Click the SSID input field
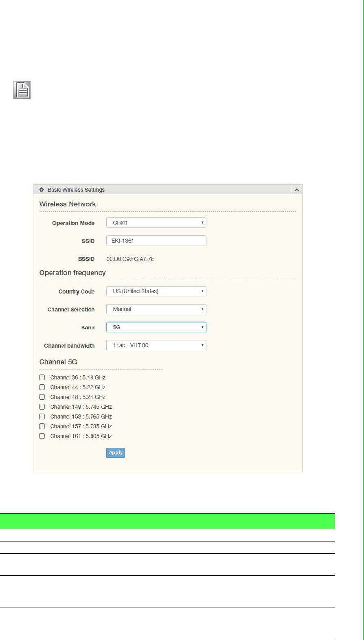The width and height of the screenshot is (364, 640). click(x=156, y=241)
